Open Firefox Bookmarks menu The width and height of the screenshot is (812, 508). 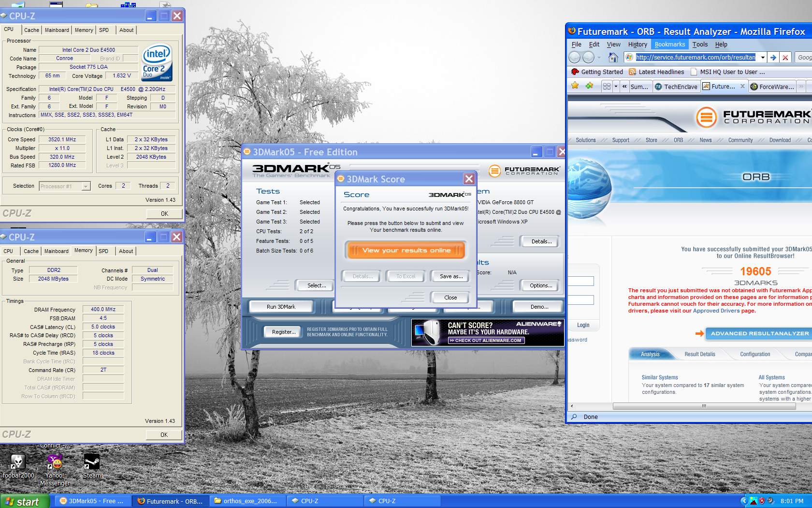point(670,44)
